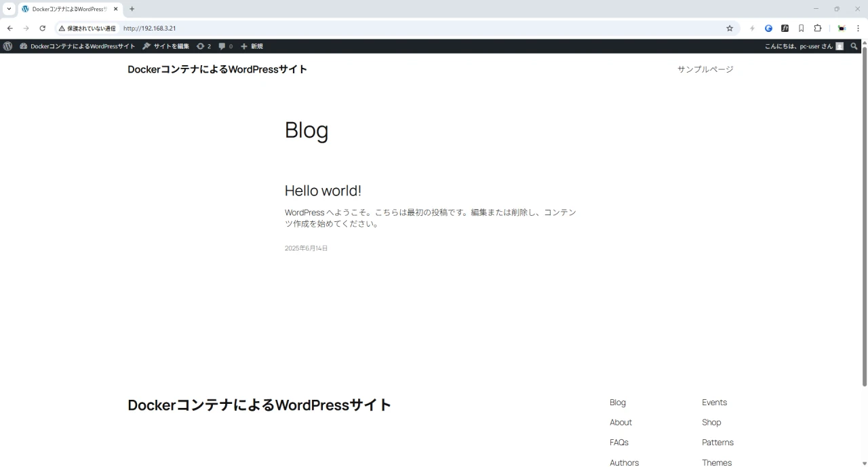Expand the tab search dropdown arrow
868x467 pixels.
coord(9,9)
